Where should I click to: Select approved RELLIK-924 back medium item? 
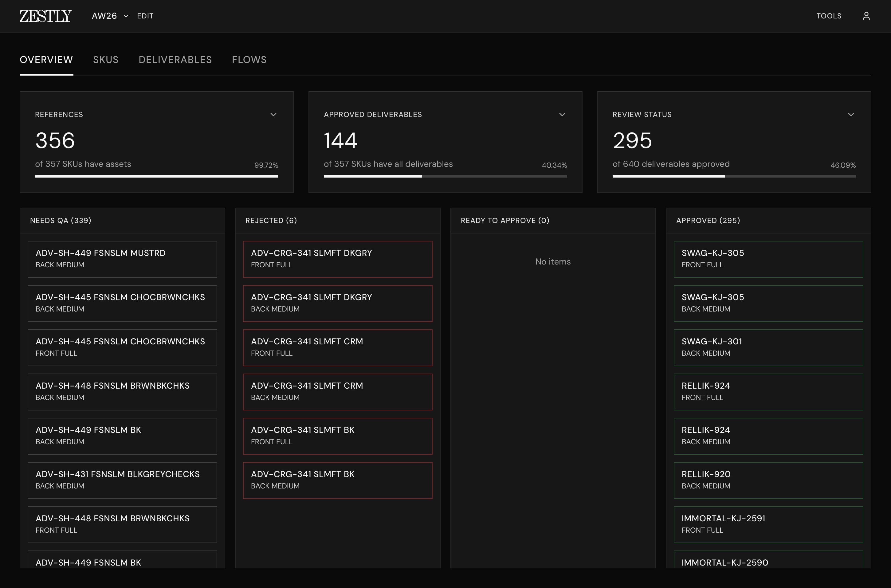pyautogui.click(x=768, y=436)
